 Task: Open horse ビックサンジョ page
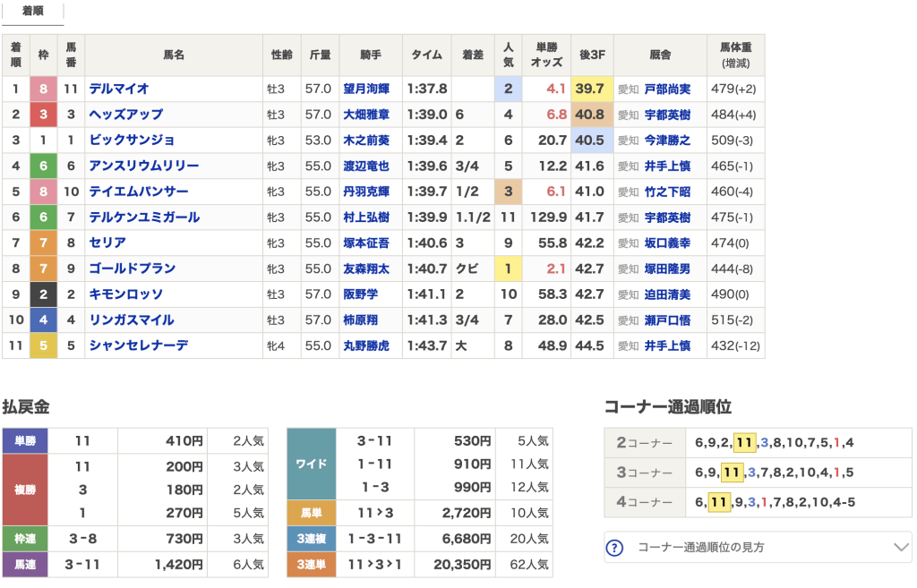[x=132, y=141]
